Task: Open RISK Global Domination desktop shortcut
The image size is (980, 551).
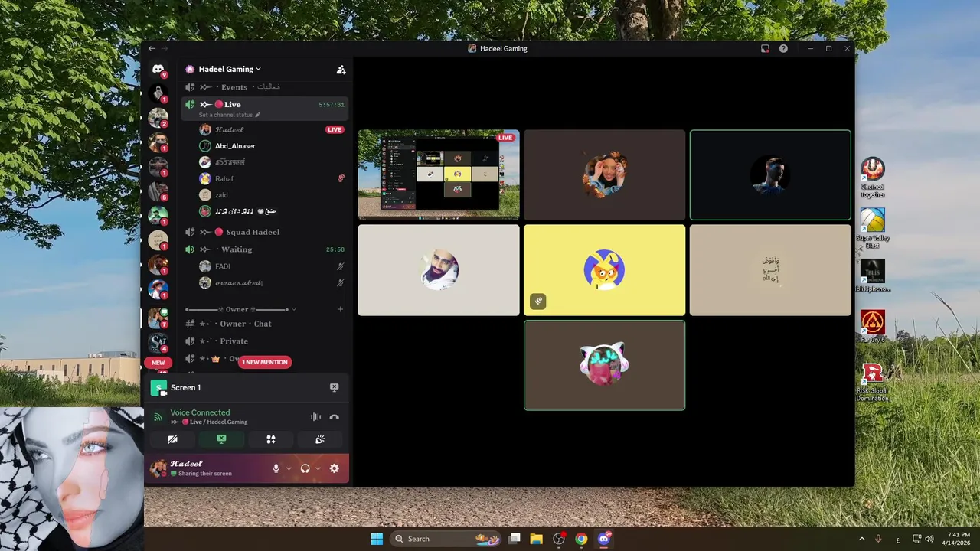Action: pyautogui.click(x=872, y=382)
